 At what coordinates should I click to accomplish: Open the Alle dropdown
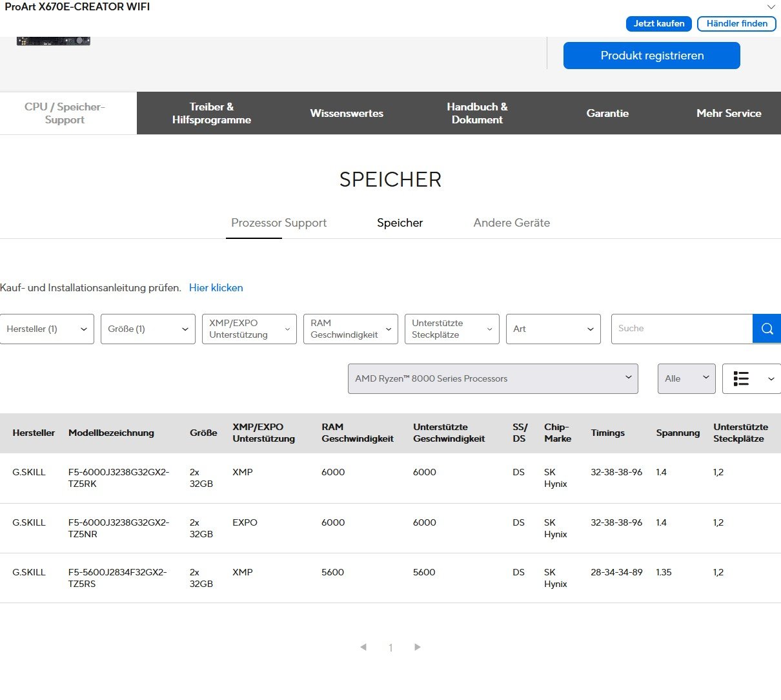[x=687, y=378]
